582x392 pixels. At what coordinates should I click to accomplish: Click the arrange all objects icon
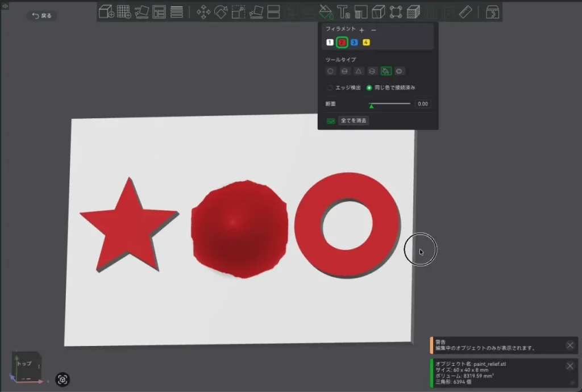click(x=159, y=12)
